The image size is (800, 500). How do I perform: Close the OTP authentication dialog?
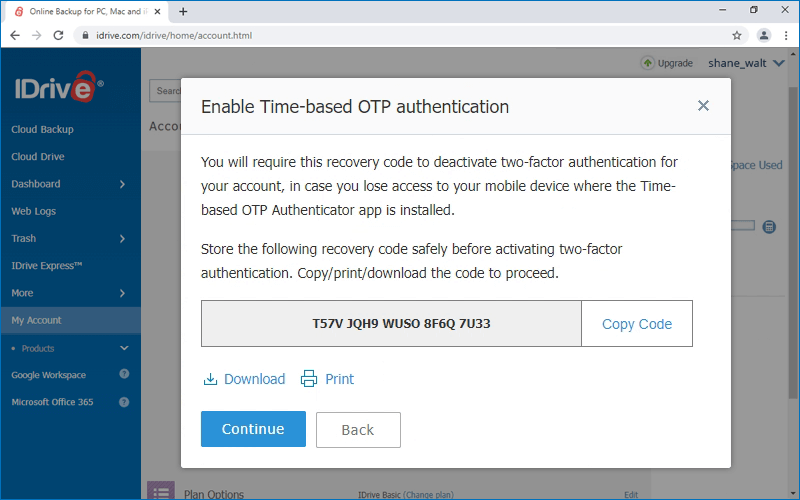[703, 106]
